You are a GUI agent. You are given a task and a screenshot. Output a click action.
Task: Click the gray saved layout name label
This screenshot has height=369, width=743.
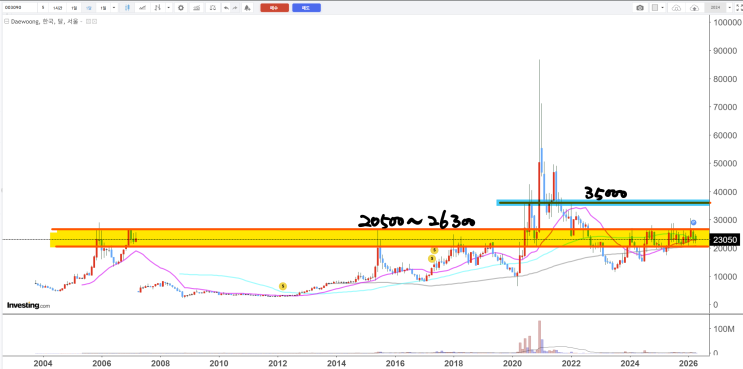[715, 8]
